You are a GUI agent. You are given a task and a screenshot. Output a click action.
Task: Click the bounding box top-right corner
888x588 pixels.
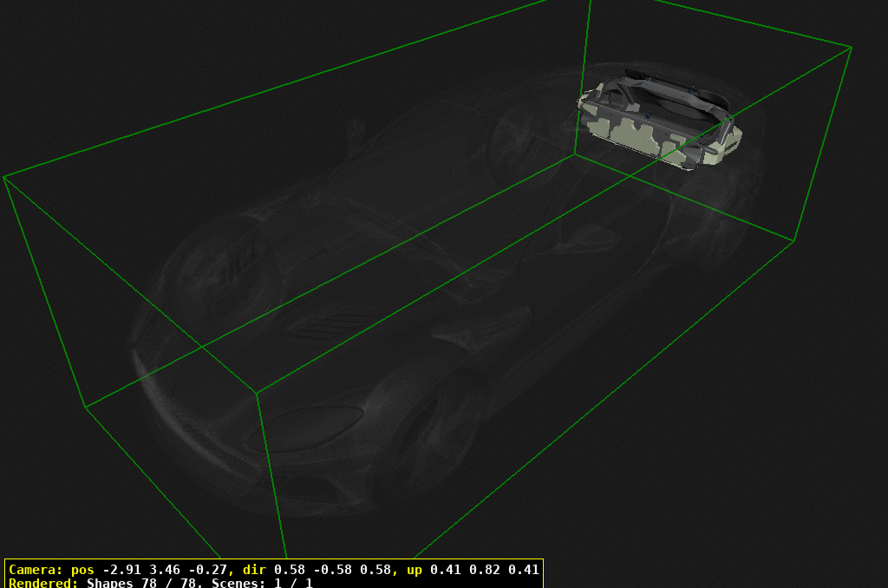click(x=852, y=47)
